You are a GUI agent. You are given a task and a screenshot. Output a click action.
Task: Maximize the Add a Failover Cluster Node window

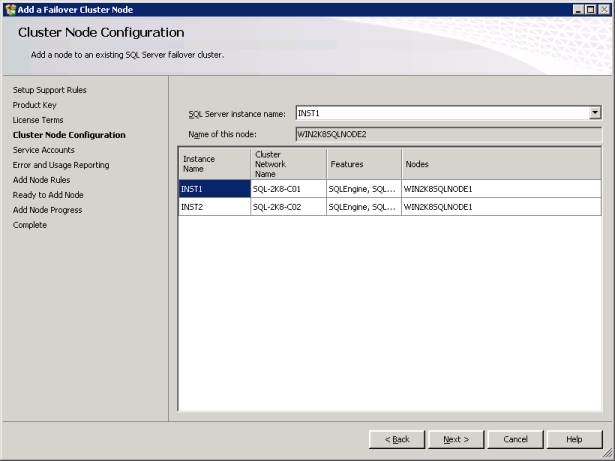pyautogui.click(x=591, y=8)
